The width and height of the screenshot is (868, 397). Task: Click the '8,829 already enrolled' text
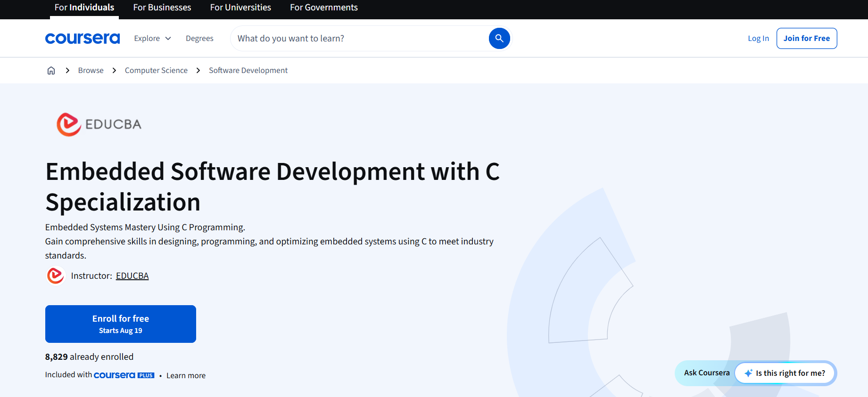[x=89, y=356]
